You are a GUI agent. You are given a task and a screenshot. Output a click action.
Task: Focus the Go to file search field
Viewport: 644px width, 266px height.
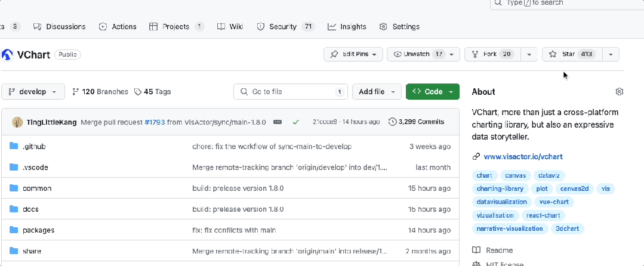tap(291, 91)
